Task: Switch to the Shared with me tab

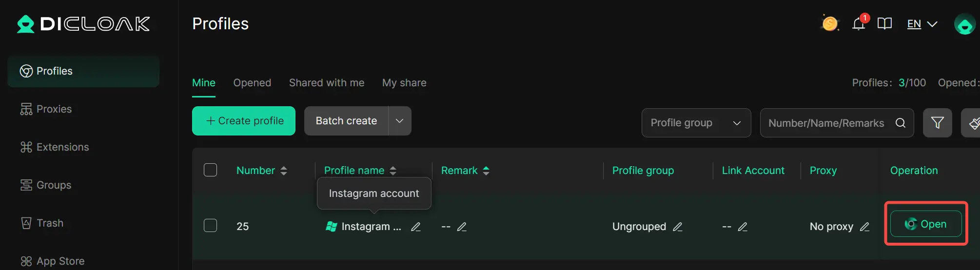Action: tap(327, 83)
